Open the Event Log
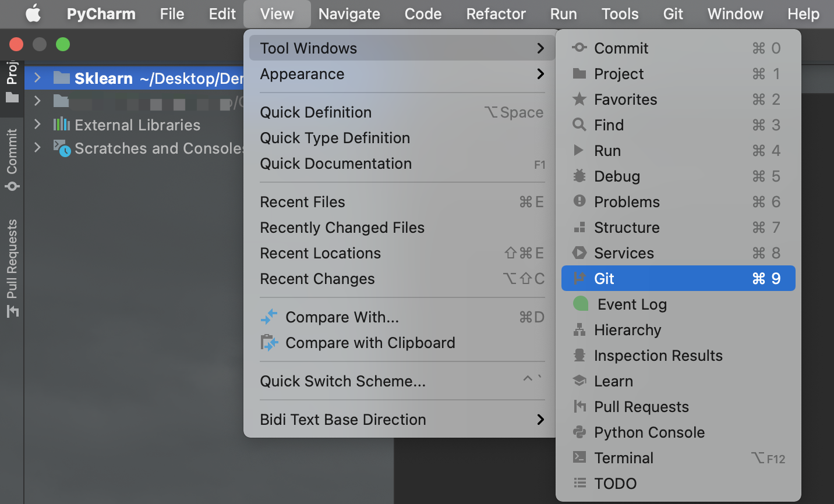Image resolution: width=834 pixels, height=504 pixels. (x=632, y=304)
